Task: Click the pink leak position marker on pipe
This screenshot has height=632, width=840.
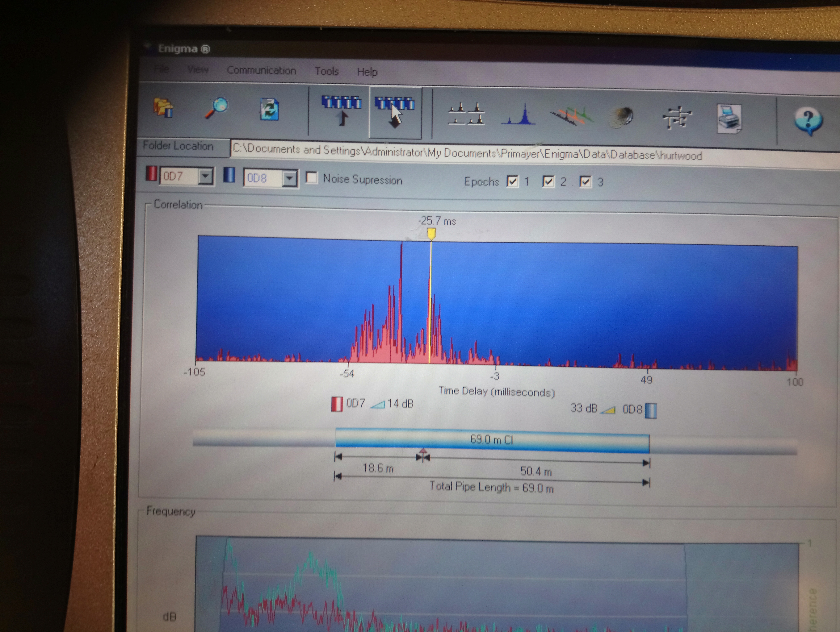Action: click(x=423, y=451)
